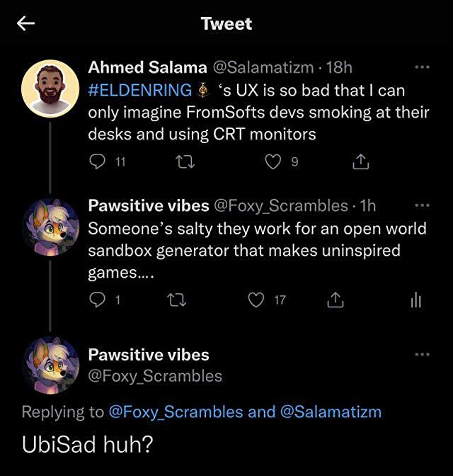The width and height of the screenshot is (453, 476).
Task: Open the #ELDENRING hashtag
Action: point(139,90)
